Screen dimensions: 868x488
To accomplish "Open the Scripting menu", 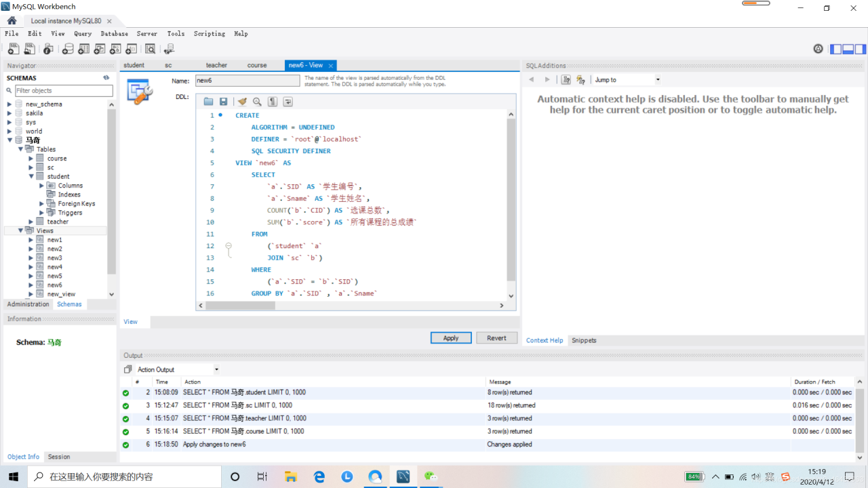I will click(x=210, y=33).
